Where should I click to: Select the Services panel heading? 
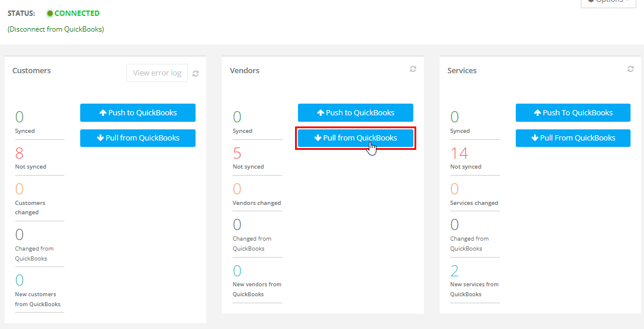click(x=462, y=71)
